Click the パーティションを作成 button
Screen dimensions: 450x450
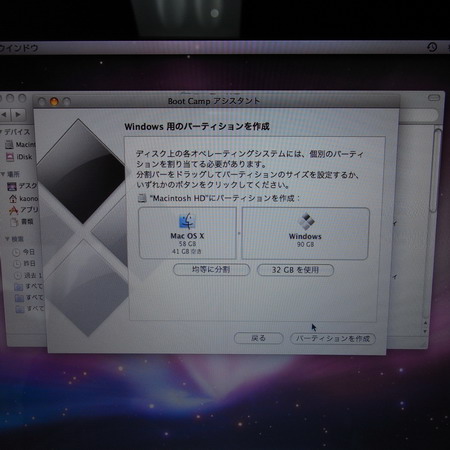point(333,339)
